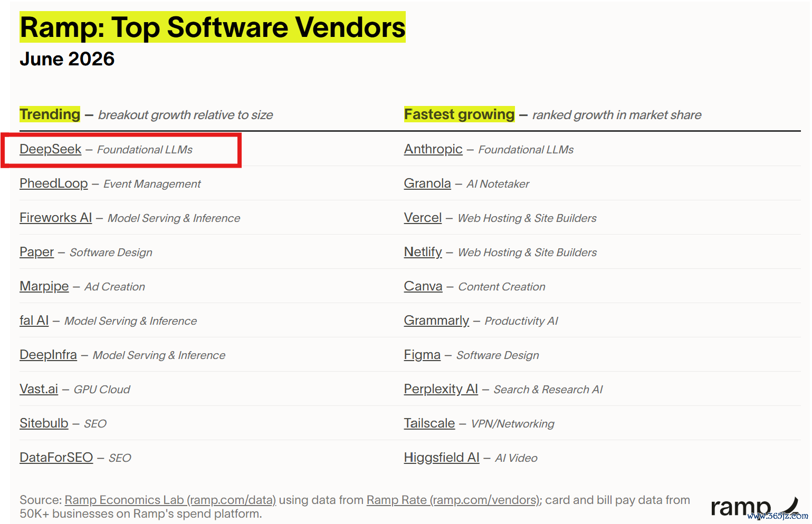Open the Fireworks AI link
The width and height of the screenshot is (812, 524).
click(56, 218)
